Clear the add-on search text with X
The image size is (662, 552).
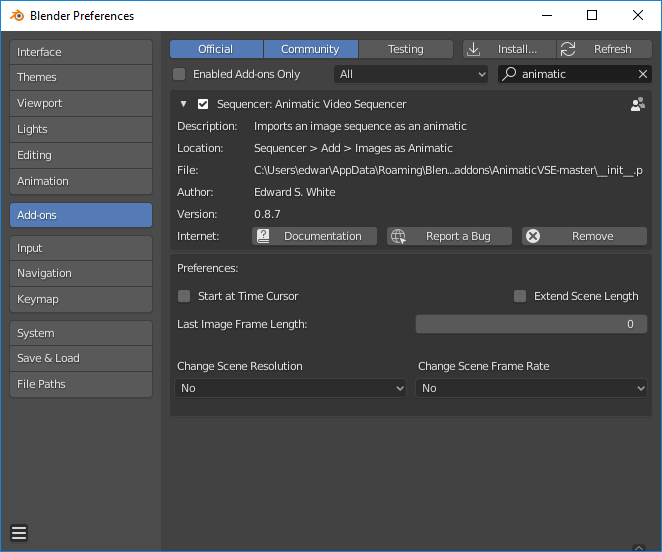pos(643,74)
